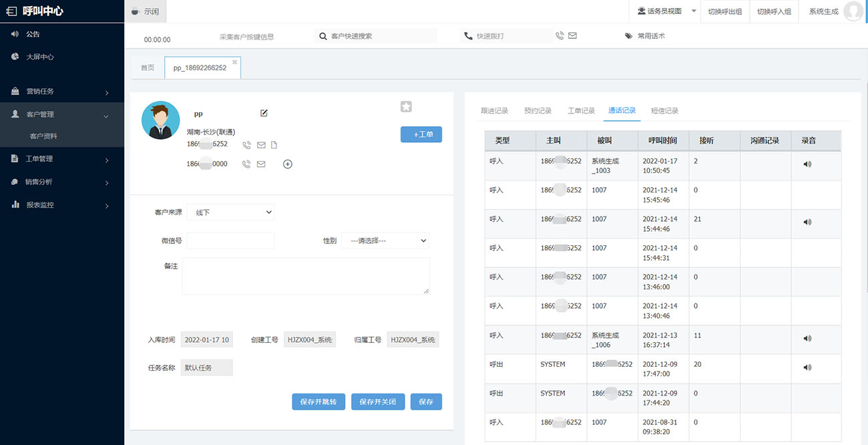This screenshot has width=868, height=445.
Task: Click the 入库时间 field
Action: point(207,340)
